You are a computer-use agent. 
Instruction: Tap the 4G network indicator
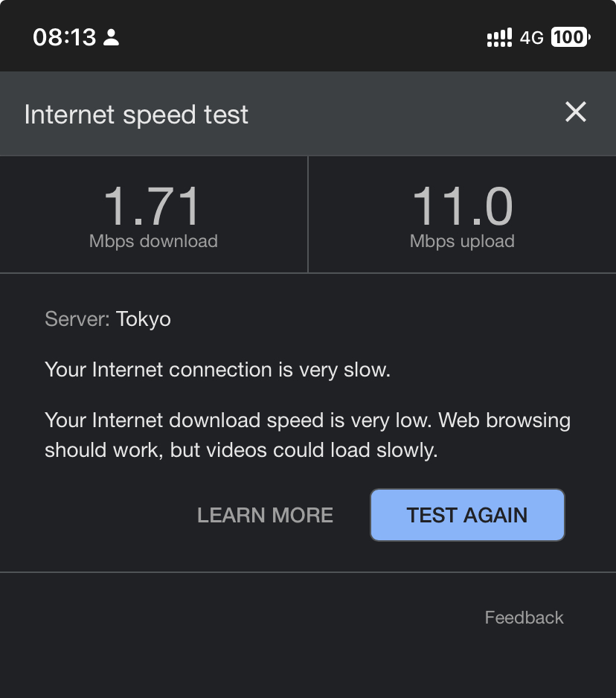point(532,37)
